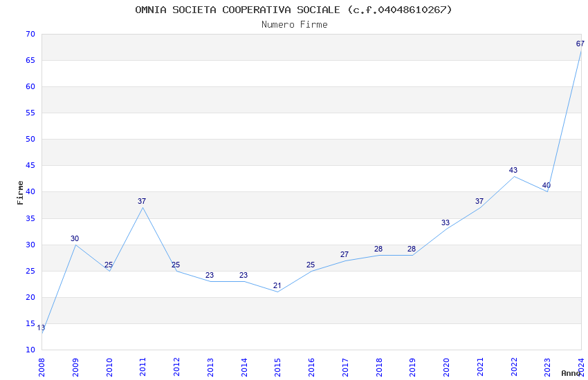Click the y-axis tick label 40

click(30, 191)
